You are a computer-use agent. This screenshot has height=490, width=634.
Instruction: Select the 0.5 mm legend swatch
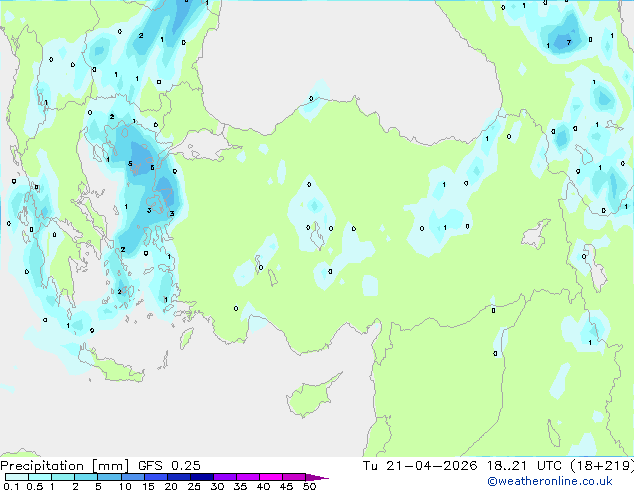click(40, 477)
